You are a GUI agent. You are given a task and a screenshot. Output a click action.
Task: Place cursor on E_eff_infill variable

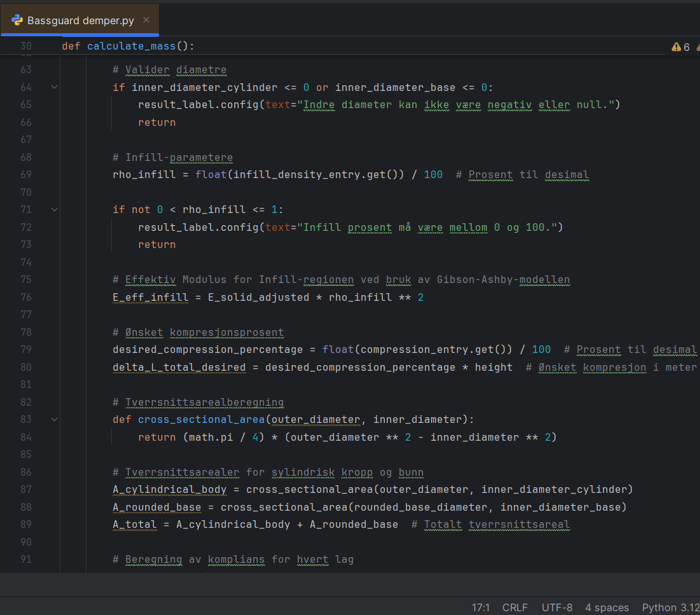click(x=150, y=297)
